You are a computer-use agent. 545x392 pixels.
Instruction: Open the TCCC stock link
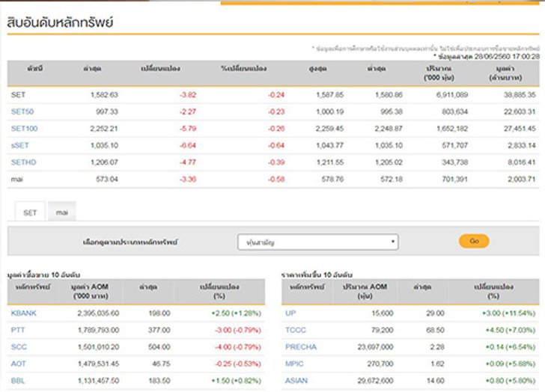tap(296, 330)
